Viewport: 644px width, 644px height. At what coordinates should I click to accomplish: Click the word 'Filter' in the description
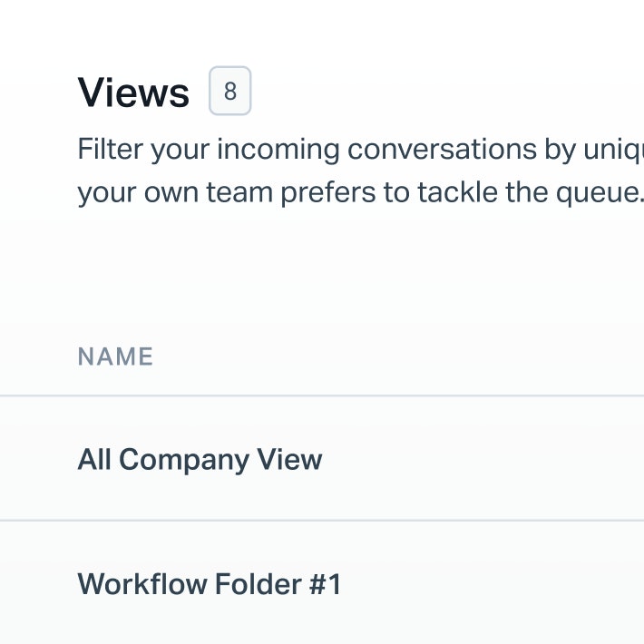pos(111,149)
